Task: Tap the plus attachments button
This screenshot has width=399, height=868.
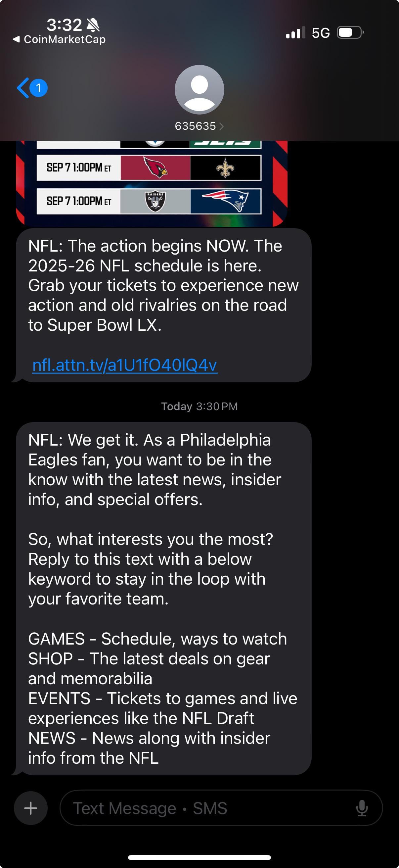Action: (x=31, y=808)
